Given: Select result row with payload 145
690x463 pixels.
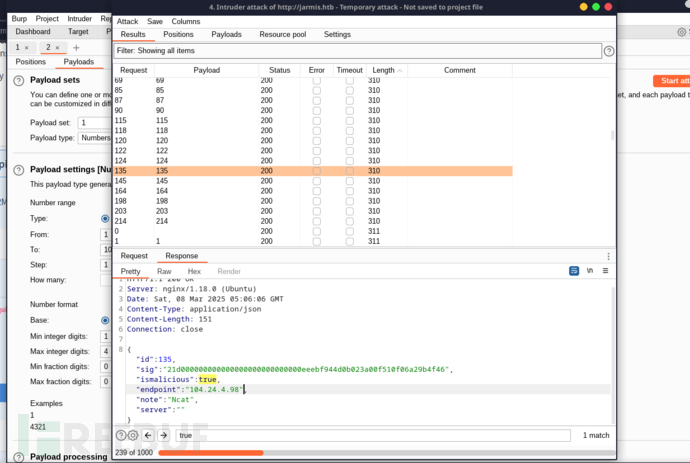Looking at the screenshot, I should [x=313, y=181].
